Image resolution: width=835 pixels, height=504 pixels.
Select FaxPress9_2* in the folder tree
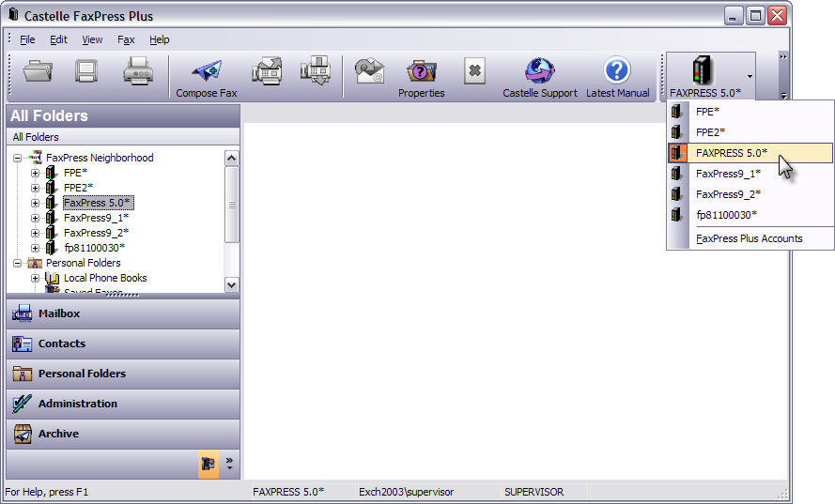96,233
